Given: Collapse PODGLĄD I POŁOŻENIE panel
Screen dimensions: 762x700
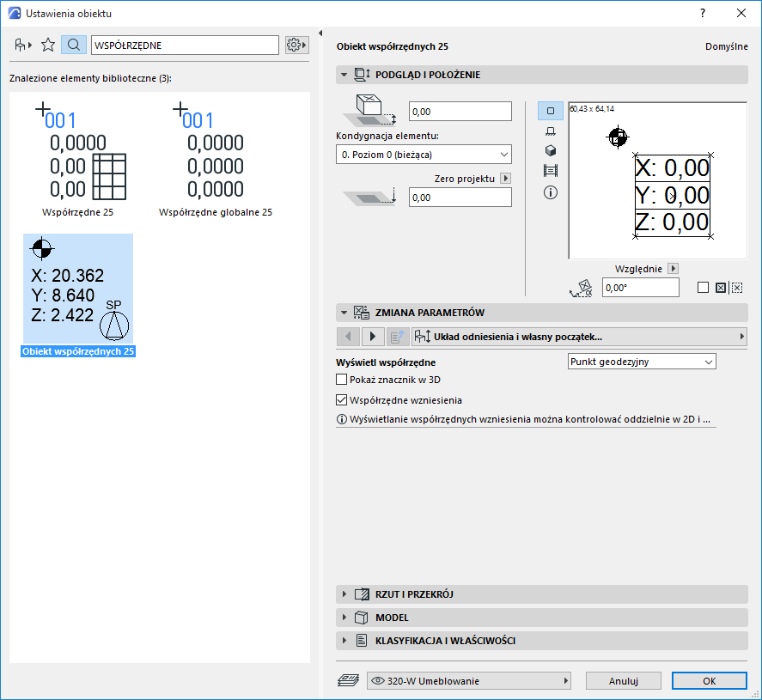Looking at the screenshot, I should tap(344, 75).
